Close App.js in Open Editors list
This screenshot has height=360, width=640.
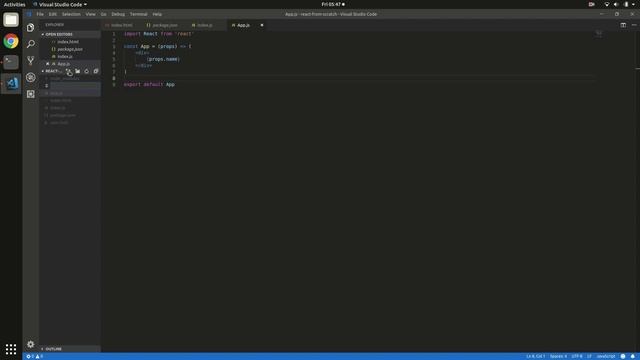point(47,64)
